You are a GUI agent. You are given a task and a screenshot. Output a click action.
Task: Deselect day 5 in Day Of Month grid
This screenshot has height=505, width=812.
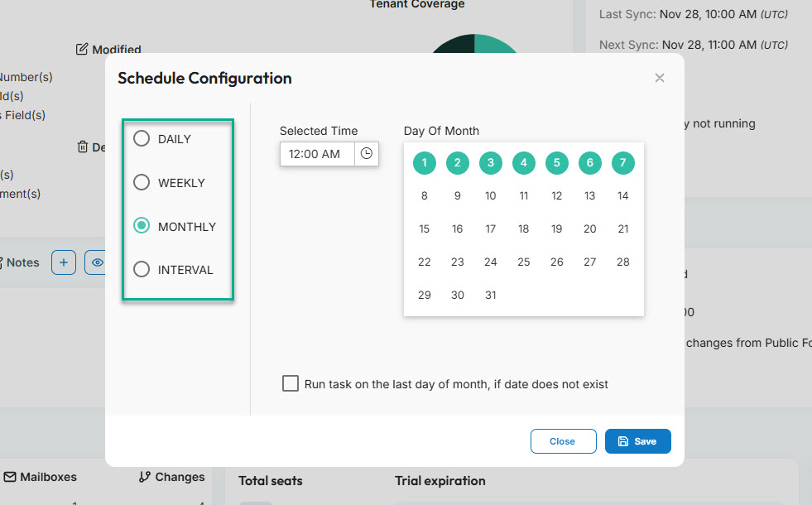[x=556, y=163]
